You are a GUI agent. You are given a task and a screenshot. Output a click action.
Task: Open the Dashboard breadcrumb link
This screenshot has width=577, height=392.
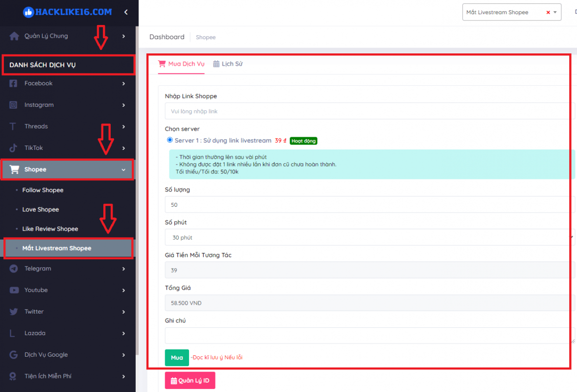click(167, 37)
